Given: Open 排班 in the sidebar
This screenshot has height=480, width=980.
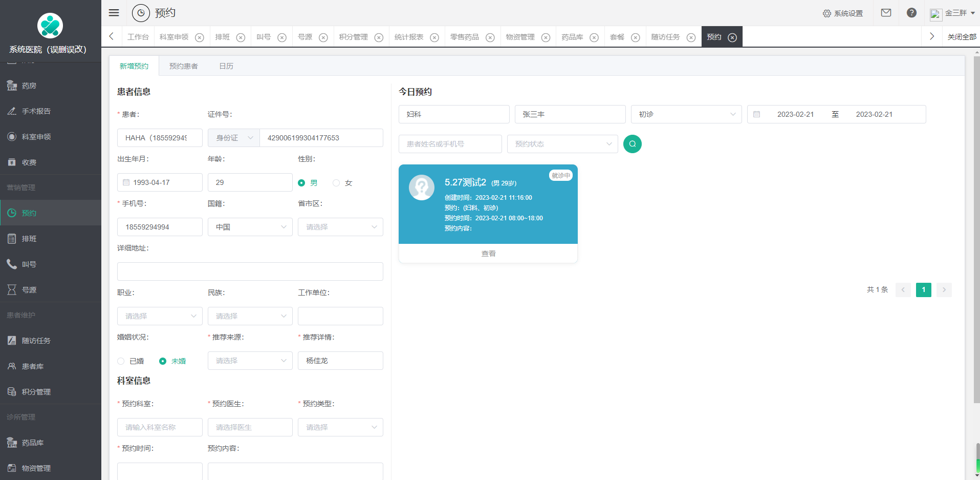Looking at the screenshot, I should (x=51, y=239).
